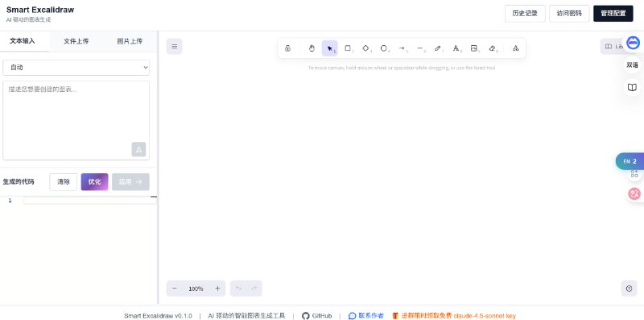The height and width of the screenshot is (320, 644).
Task: Open the GitHub link in footer
Action: point(316,316)
